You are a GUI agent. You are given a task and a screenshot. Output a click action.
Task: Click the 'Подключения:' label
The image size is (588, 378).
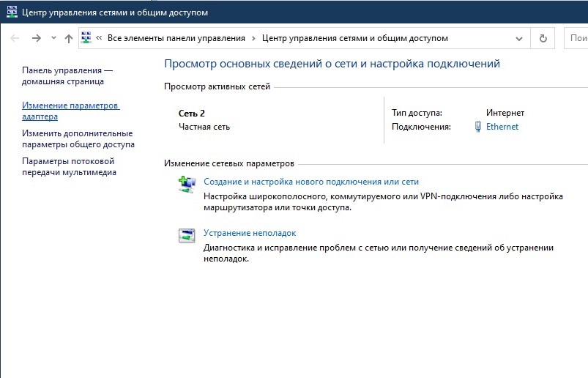[421, 127]
